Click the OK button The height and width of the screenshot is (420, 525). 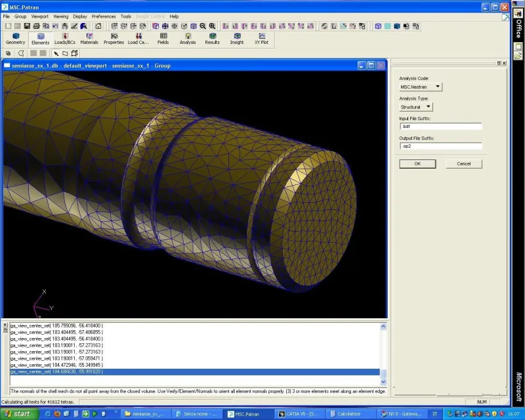[417, 164]
